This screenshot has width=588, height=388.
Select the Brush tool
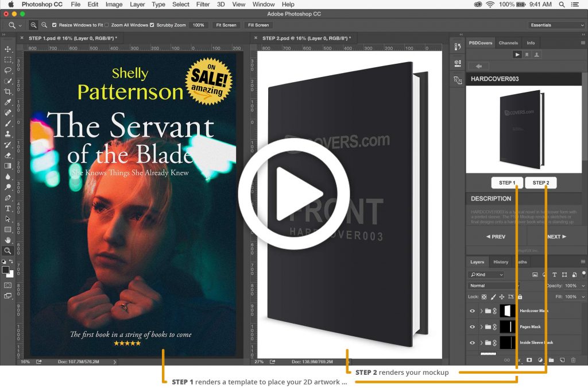(x=7, y=123)
